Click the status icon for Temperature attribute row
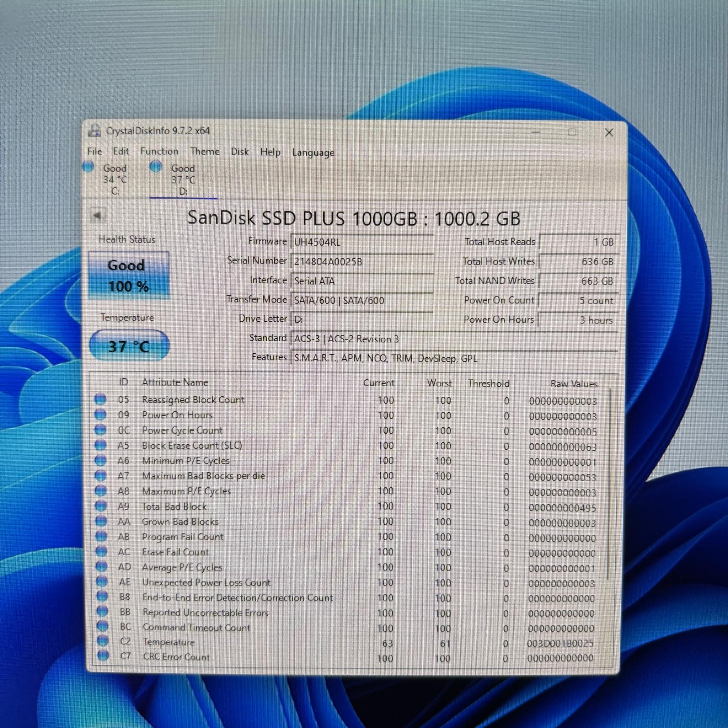 [103, 641]
